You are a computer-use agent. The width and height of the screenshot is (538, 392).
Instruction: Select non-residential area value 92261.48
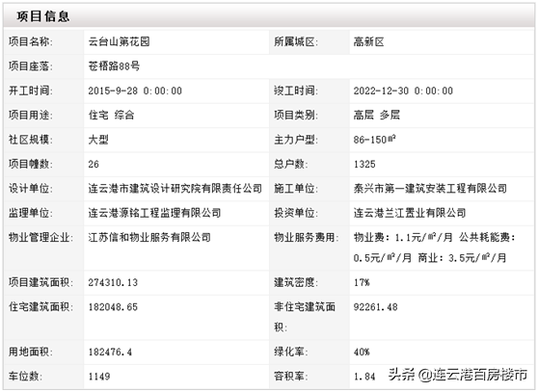376,307
